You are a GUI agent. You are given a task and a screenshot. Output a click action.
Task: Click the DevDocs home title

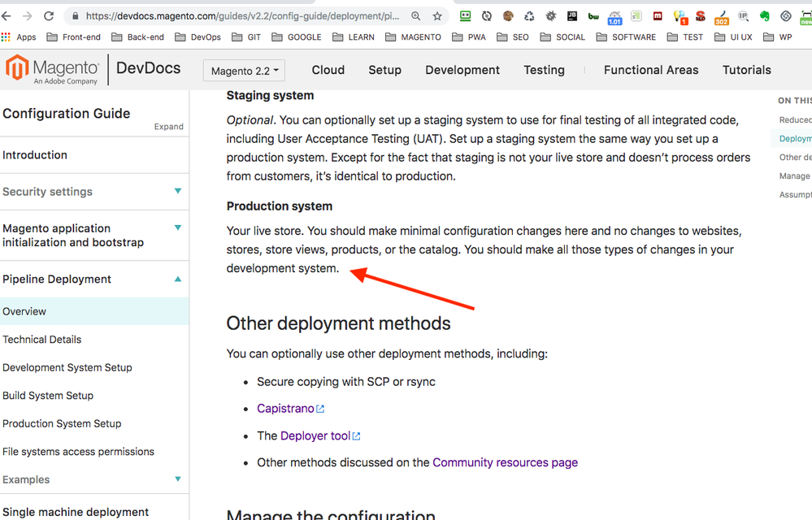pos(149,68)
